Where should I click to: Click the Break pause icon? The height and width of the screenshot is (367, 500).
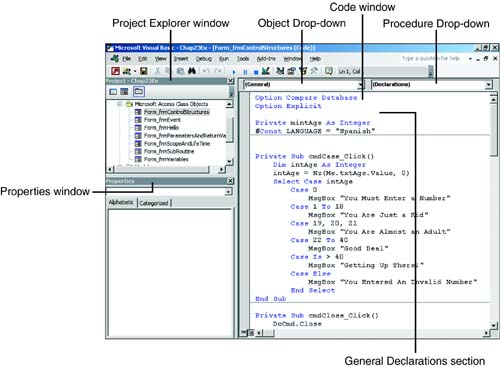coord(245,72)
